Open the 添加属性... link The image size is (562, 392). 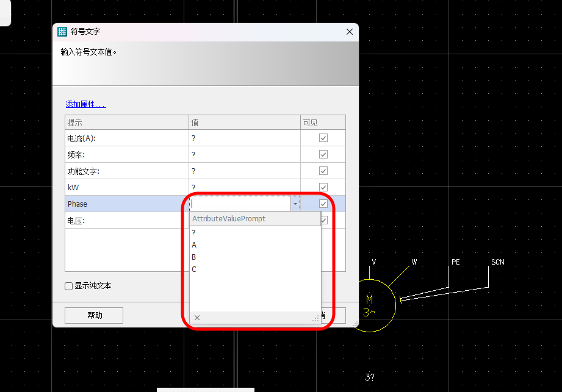pyautogui.click(x=85, y=104)
